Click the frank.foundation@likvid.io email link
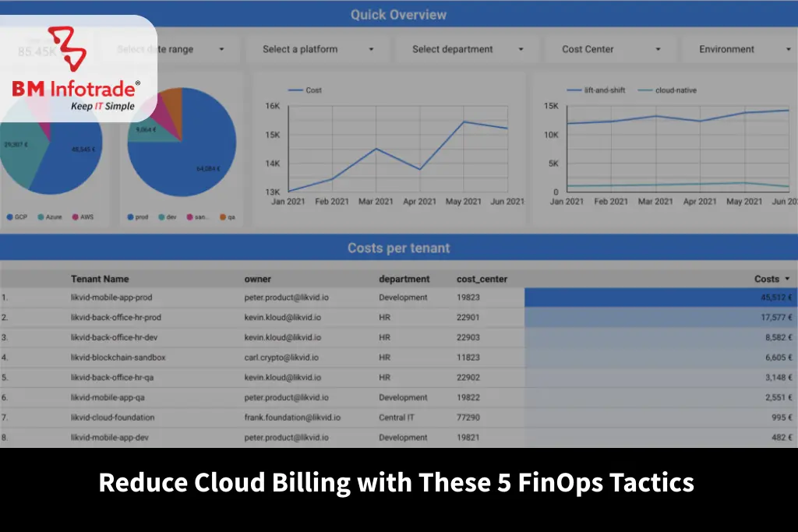 pos(293,417)
